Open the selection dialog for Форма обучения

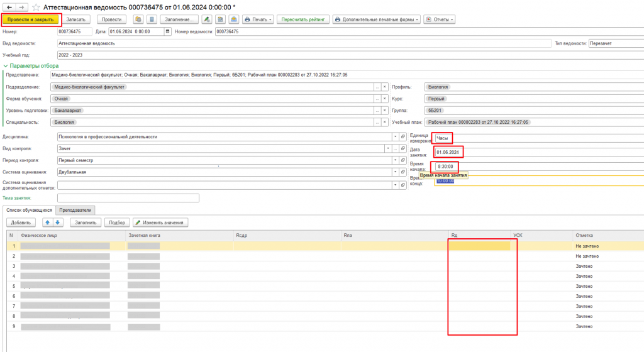click(x=376, y=99)
